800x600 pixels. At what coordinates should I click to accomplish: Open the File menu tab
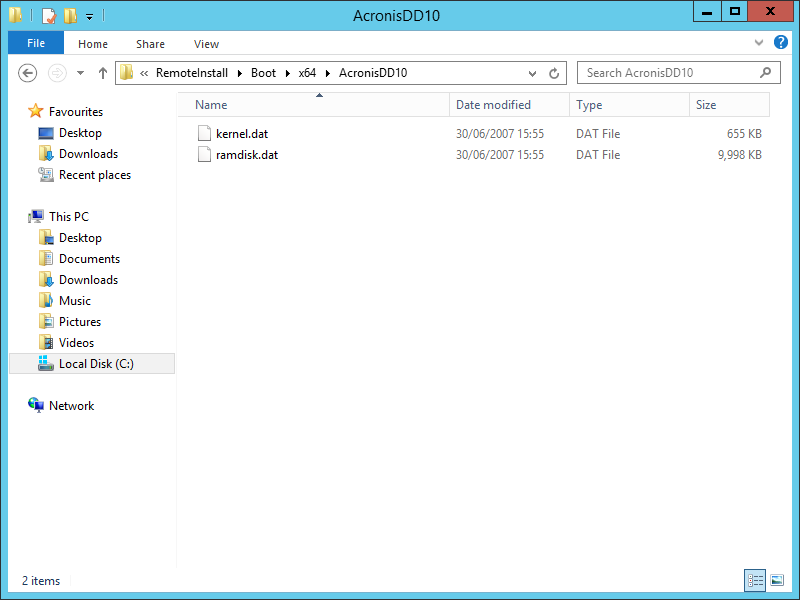36,43
